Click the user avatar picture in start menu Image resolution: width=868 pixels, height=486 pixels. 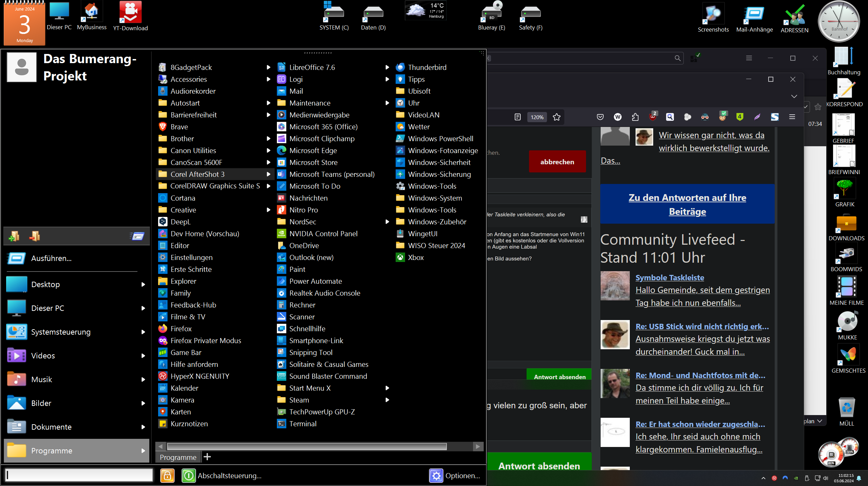22,67
